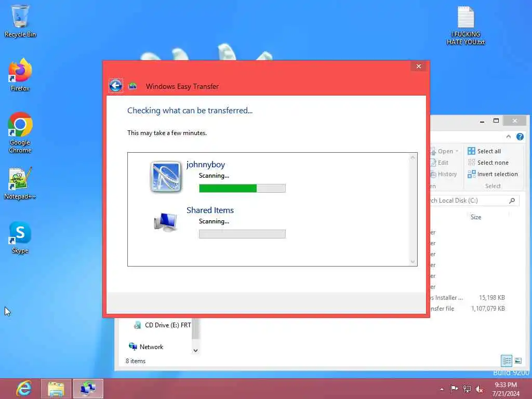
Task: Open Explorer help with the question mark icon
Action: tap(520, 137)
